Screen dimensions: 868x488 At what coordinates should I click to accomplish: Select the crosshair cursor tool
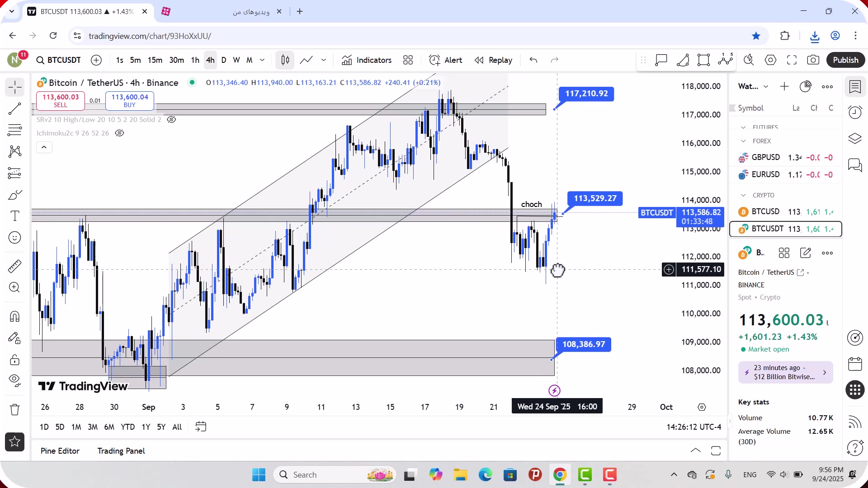pos(14,87)
